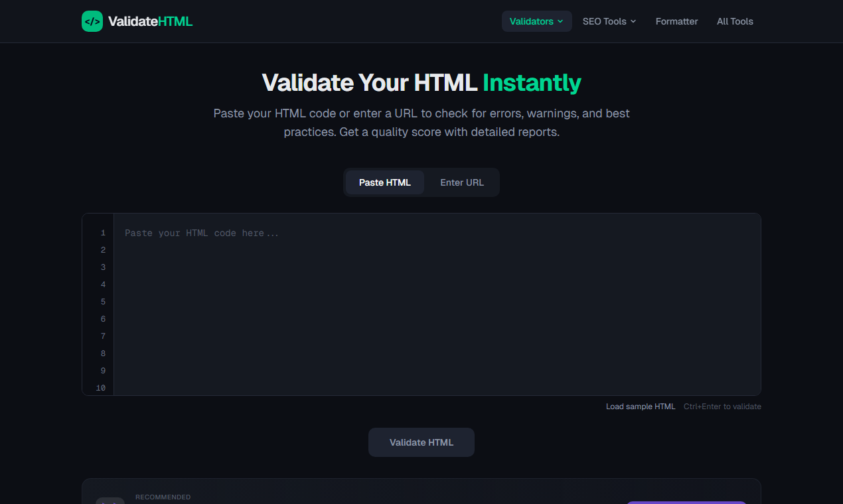This screenshot has height=504, width=843.
Task: Click the Ctrl+Enter to validate hint
Action: point(722,407)
